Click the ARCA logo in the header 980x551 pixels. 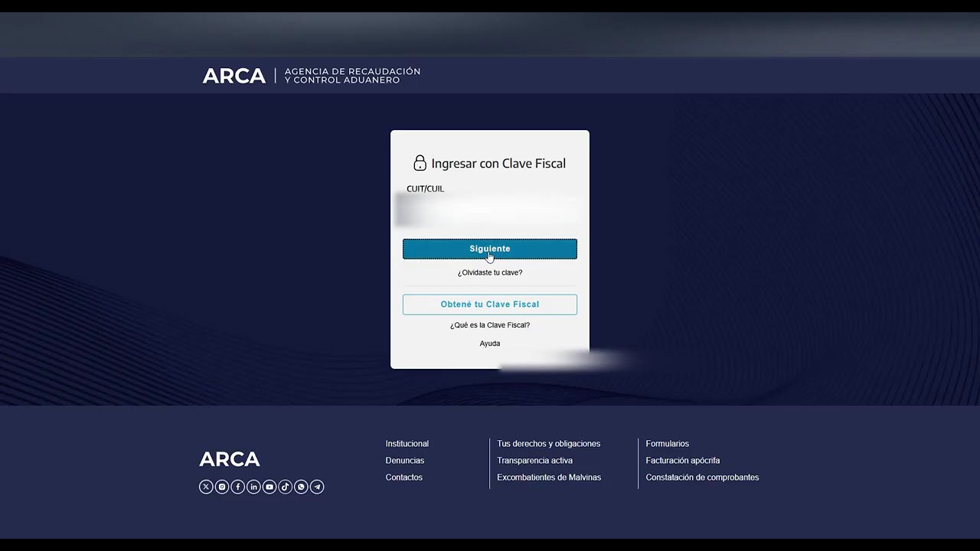[x=234, y=76]
